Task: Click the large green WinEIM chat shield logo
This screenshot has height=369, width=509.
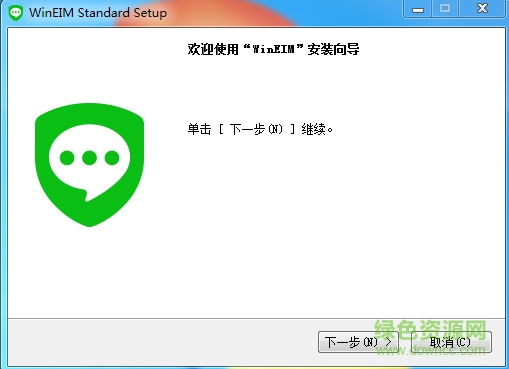Action: click(89, 165)
